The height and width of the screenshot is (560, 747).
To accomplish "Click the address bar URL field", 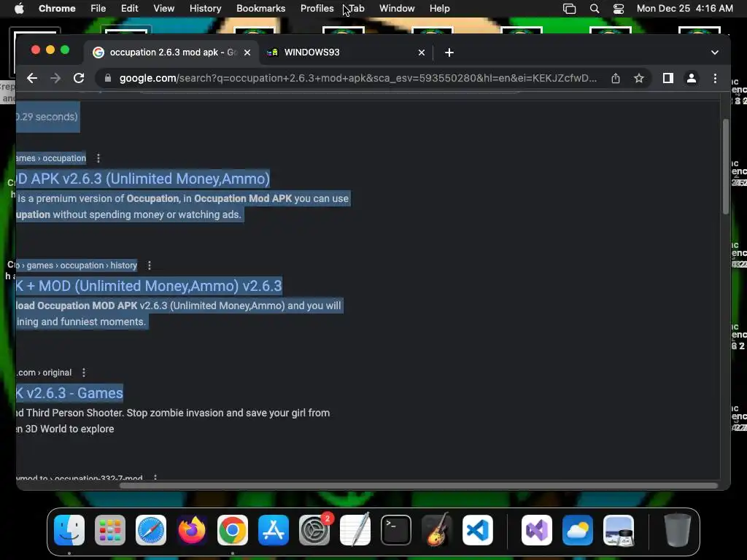I will pos(358,78).
